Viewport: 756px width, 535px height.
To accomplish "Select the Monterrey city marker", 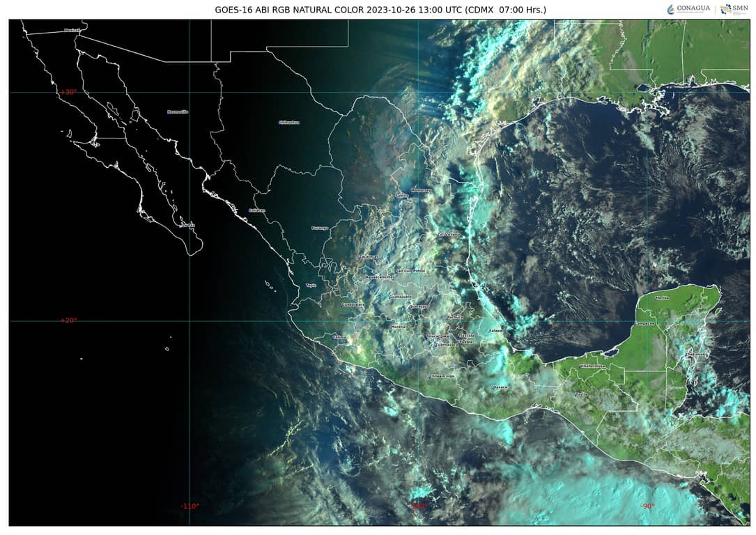I will [x=421, y=189].
